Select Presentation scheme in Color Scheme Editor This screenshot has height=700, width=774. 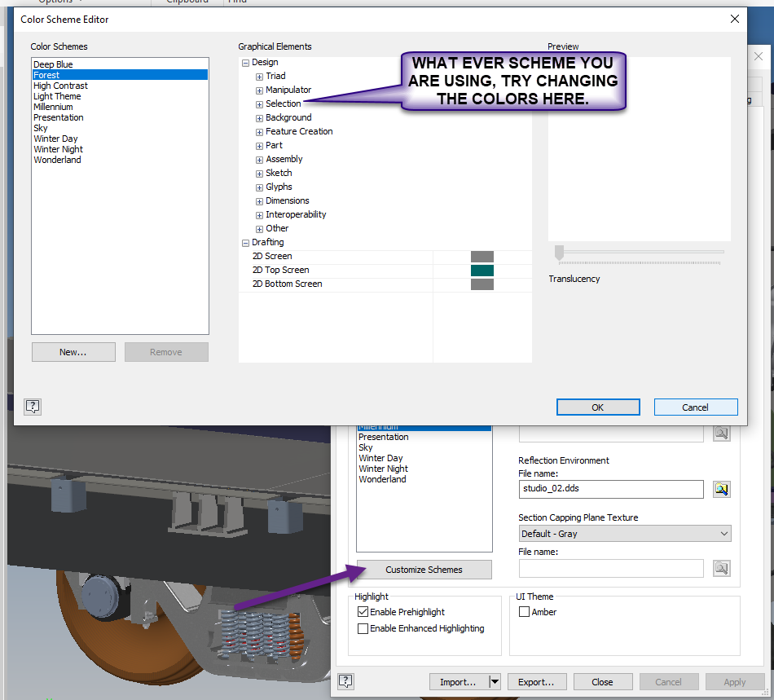(120, 117)
